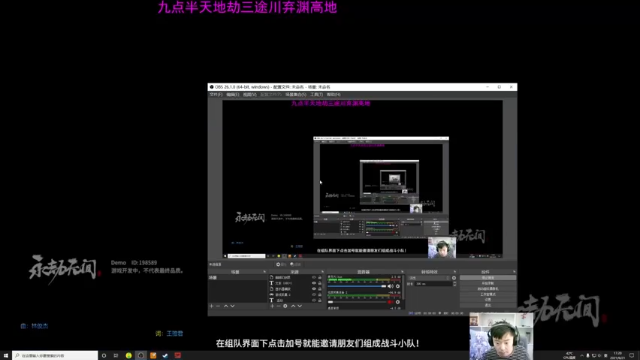The height and width of the screenshot is (360, 640).
Task: Click the 启动虚拟摄像机 button
Action: click(488, 289)
